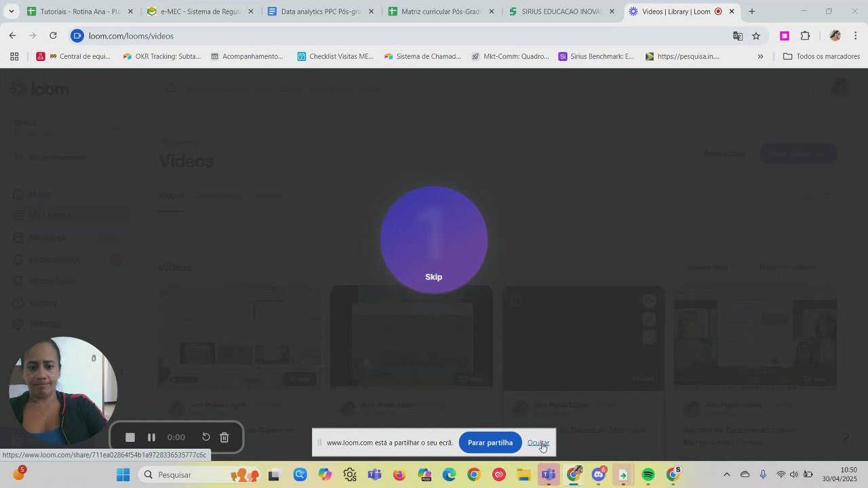This screenshot has width=868, height=488.
Task: Close the SIRIUS EDUCACAO tab
Action: pyautogui.click(x=612, y=12)
